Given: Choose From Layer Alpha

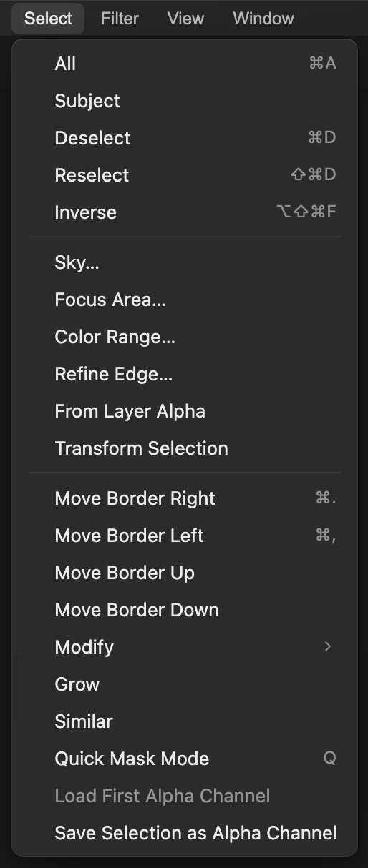Looking at the screenshot, I should coord(185,411).
